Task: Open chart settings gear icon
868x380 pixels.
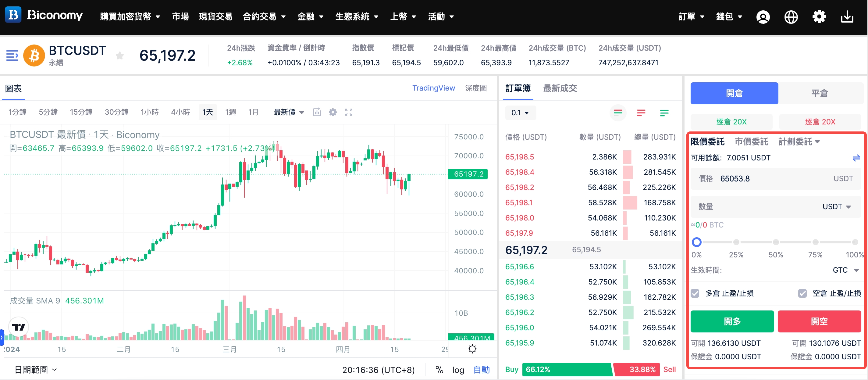Action: [x=333, y=112]
